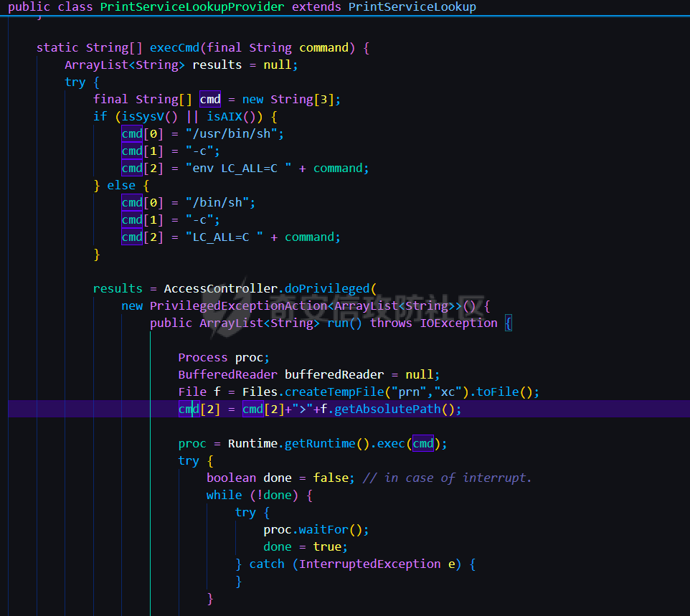Click the isAIX() method call

231,116
